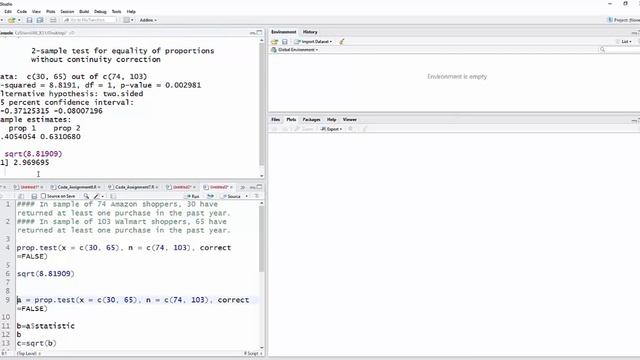Show more editor tabs with the chevron

pos(242,187)
